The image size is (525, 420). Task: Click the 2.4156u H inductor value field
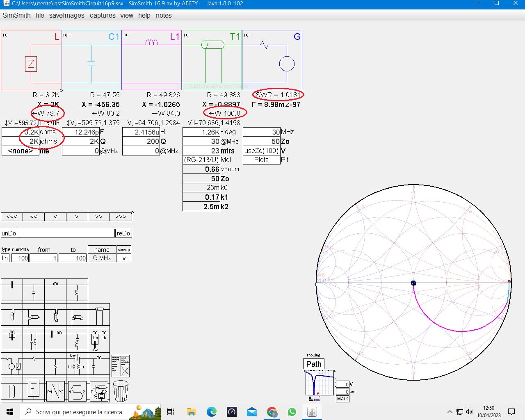141,132
